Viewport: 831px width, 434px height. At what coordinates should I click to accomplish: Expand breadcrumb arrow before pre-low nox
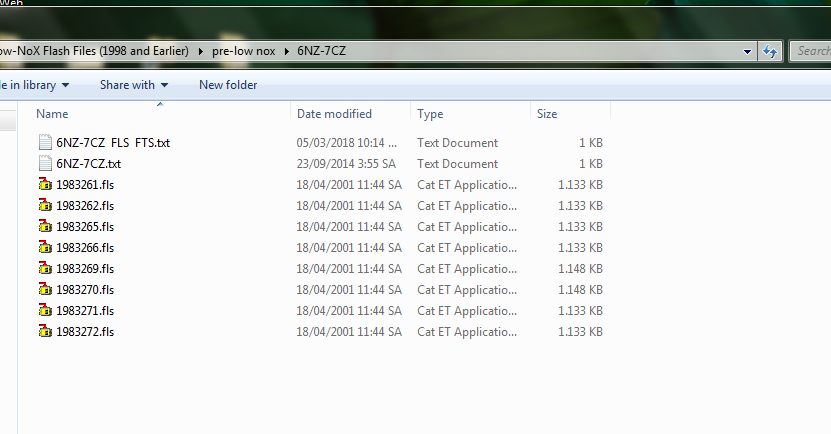click(201, 50)
